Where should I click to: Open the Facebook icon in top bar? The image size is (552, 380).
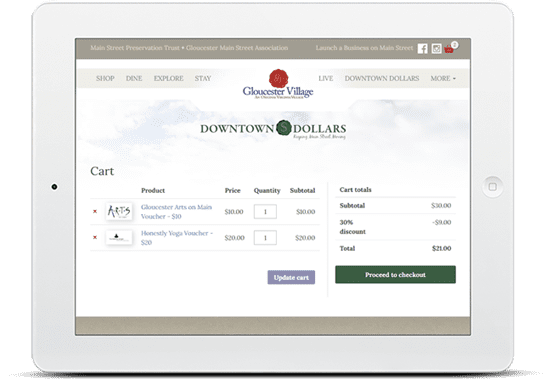click(x=422, y=49)
